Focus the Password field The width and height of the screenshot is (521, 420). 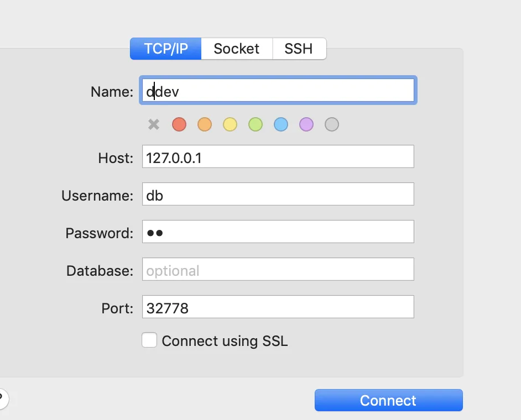[278, 232]
